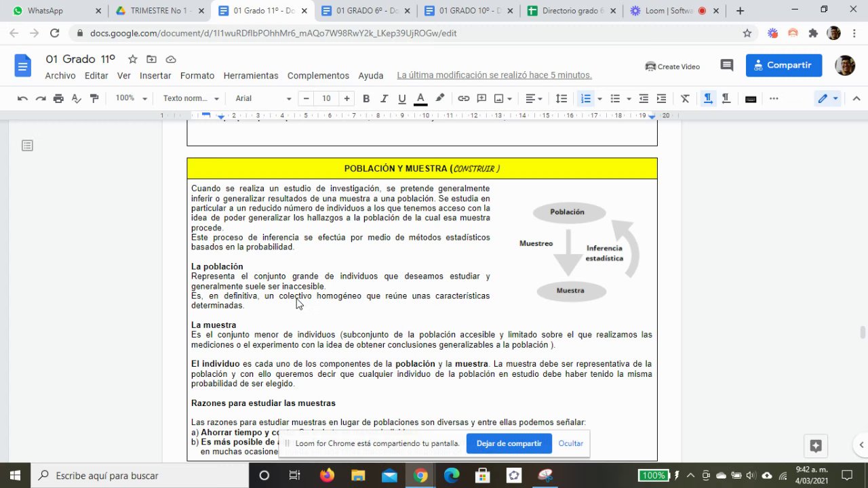The width and height of the screenshot is (868, 488).
Task: Open the Herramientas menu
Action: (x=251, y=76)
